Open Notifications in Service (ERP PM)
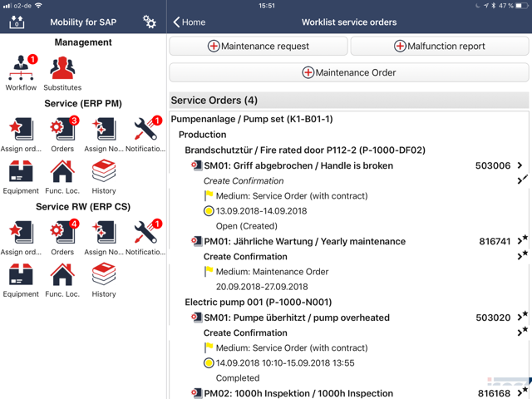This screenshot has height=399, width=532. 145,135
